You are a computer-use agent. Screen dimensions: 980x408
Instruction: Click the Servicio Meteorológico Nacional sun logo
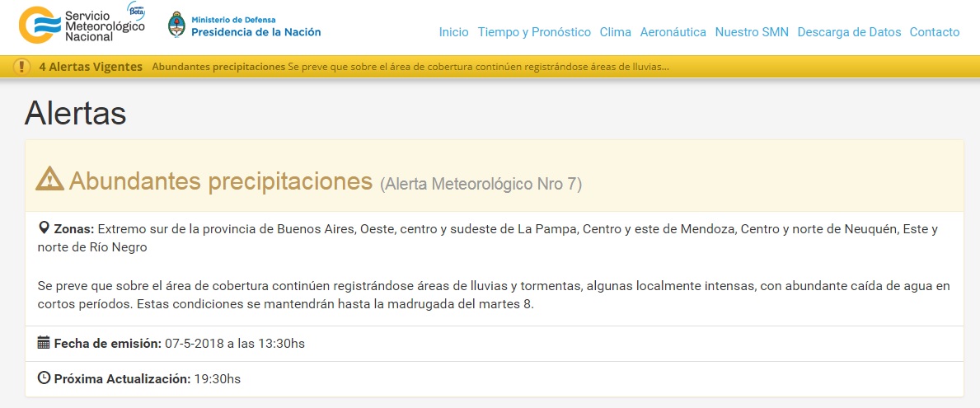pyautogui.click(x=40, y=24)
